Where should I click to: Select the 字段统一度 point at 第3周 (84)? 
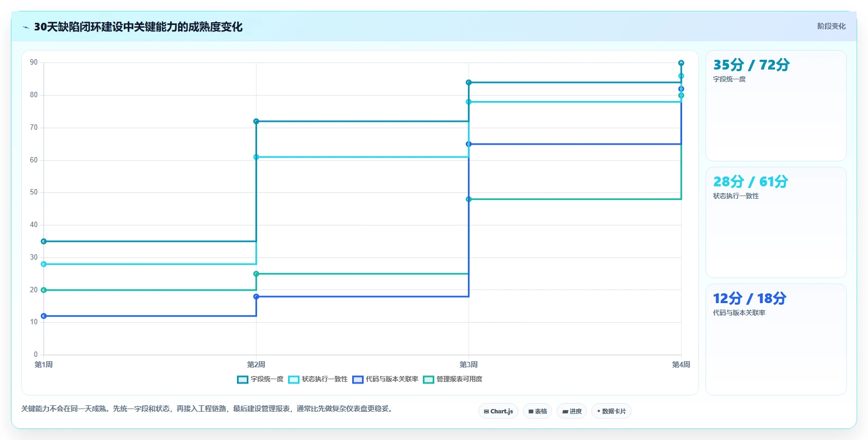tap(469, 83)
